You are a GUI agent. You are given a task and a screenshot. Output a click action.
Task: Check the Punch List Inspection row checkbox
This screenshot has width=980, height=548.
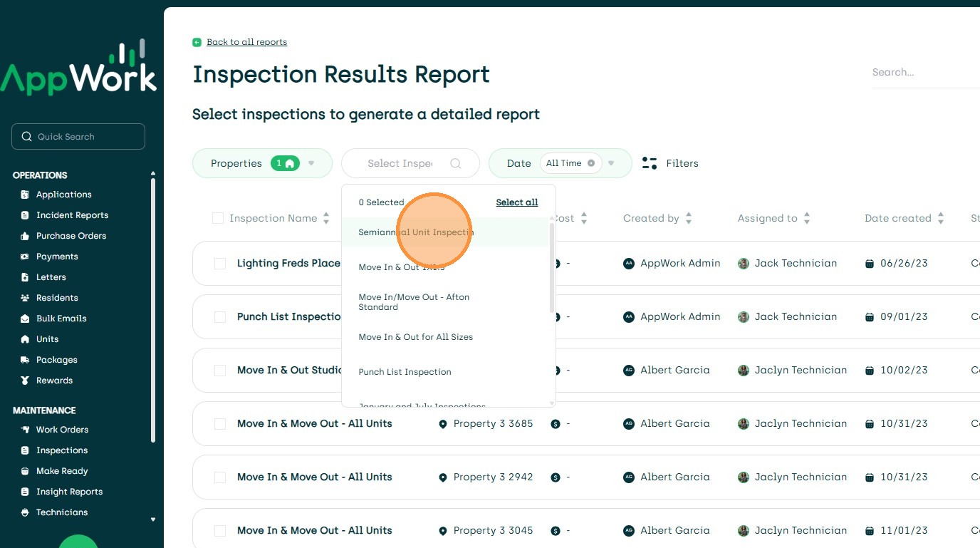[220, 317]
